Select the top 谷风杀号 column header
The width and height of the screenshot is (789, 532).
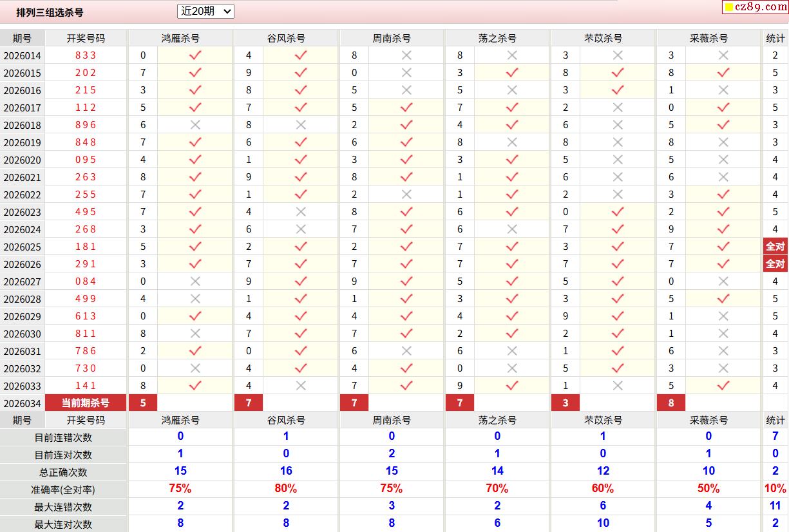tap(286, 38)
